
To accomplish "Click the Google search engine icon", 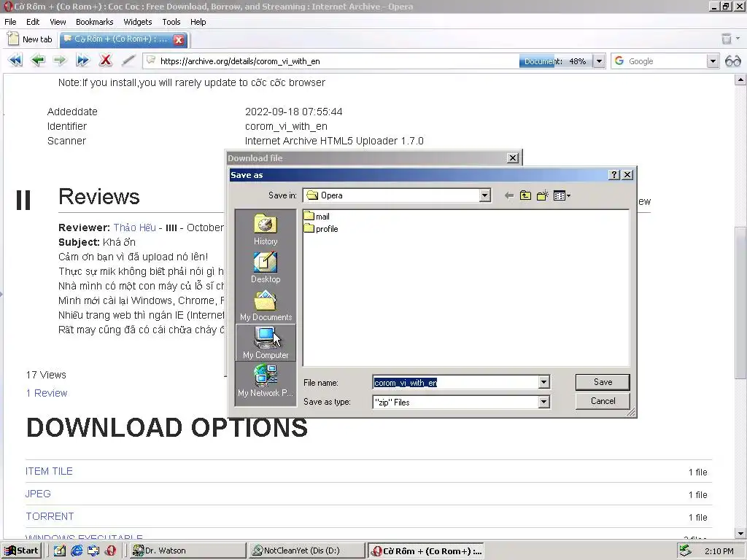I will tap(619, 61).
